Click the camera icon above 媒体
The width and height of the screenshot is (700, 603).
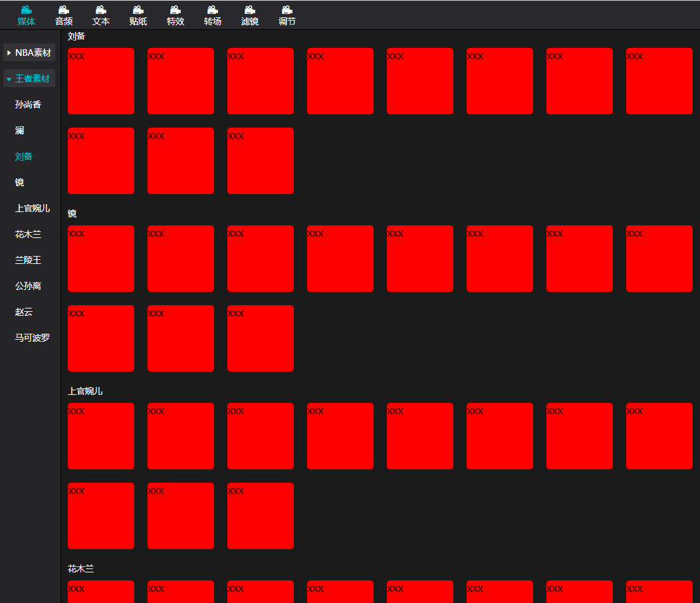tap(27, 10)
